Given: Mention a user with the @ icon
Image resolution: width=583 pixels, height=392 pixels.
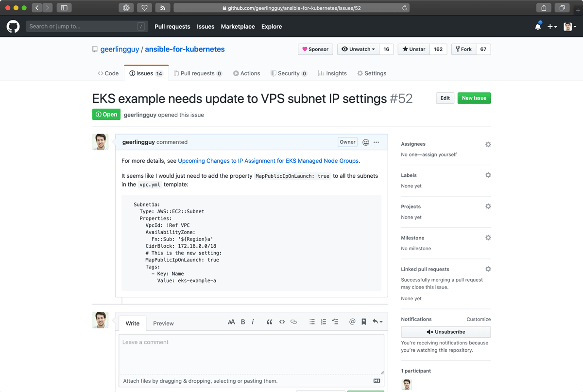Looking at the screenshot, I should pos(352,322).
